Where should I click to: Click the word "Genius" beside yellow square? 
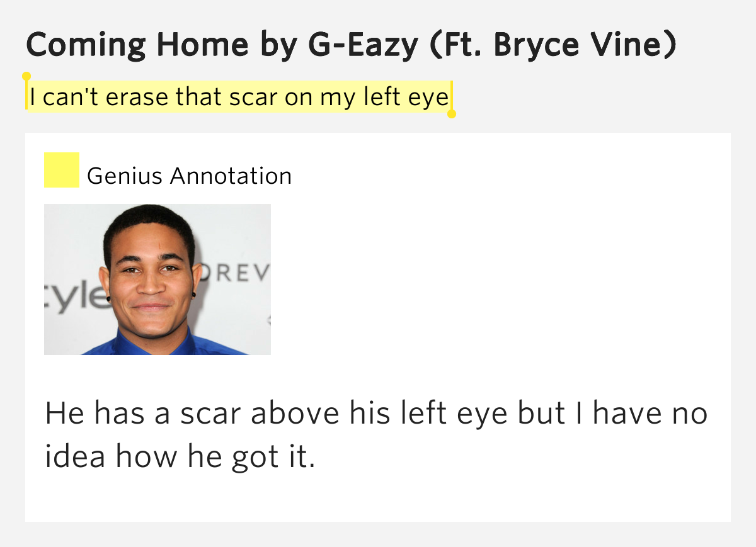pyautogui.click(x=125, y=176)
